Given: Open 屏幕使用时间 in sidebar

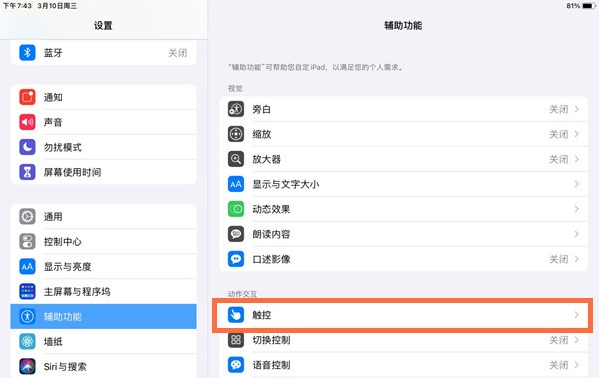Looking at the screenshot, I should [103, 172].
